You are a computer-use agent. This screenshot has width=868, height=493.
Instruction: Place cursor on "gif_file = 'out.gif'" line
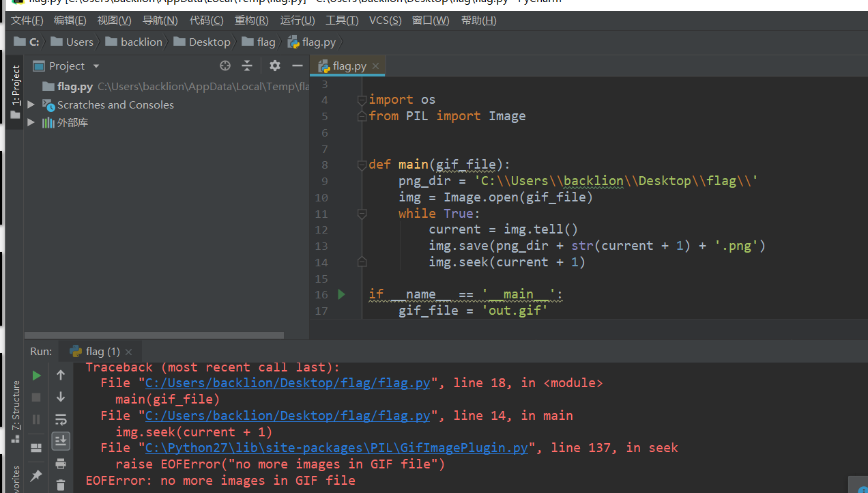coord(474,311)
